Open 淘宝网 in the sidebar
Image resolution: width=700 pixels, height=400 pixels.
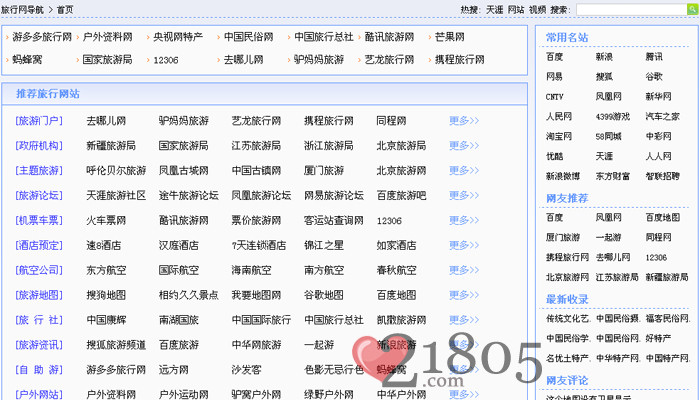[x=558, y=137]
